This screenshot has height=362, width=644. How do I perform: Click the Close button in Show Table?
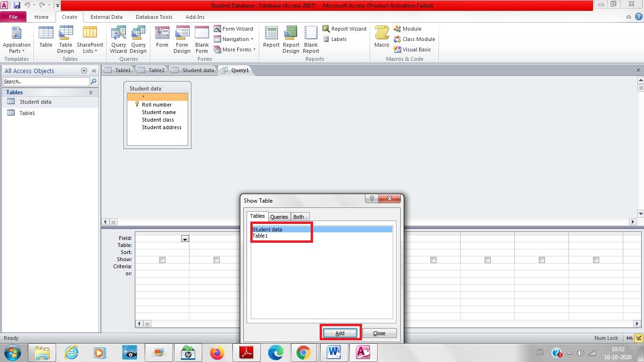[x=380, y=333]
